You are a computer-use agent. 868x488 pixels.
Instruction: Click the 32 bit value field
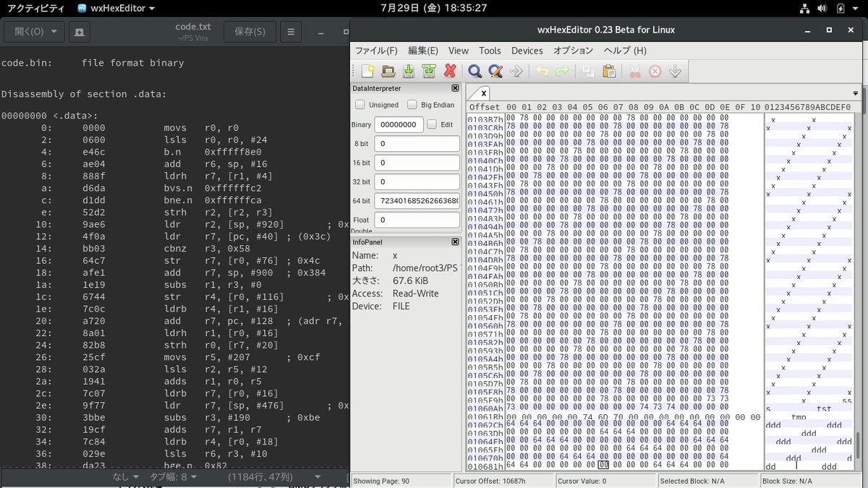tap(417, 182)
